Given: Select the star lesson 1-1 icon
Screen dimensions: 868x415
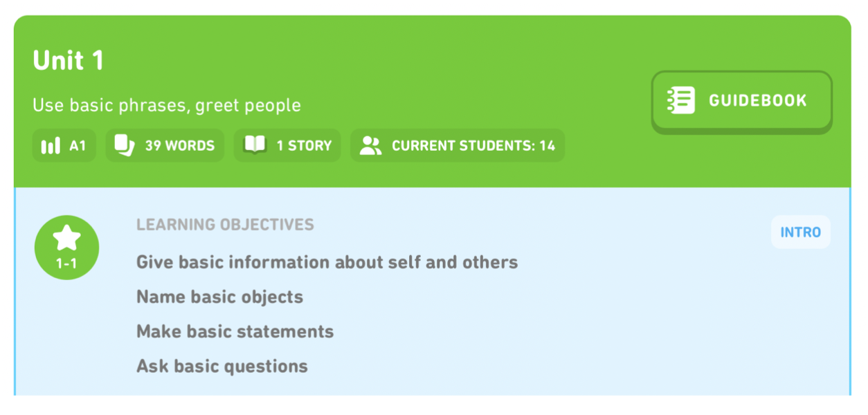Looking at the screenshot, I should click(66, 248).
